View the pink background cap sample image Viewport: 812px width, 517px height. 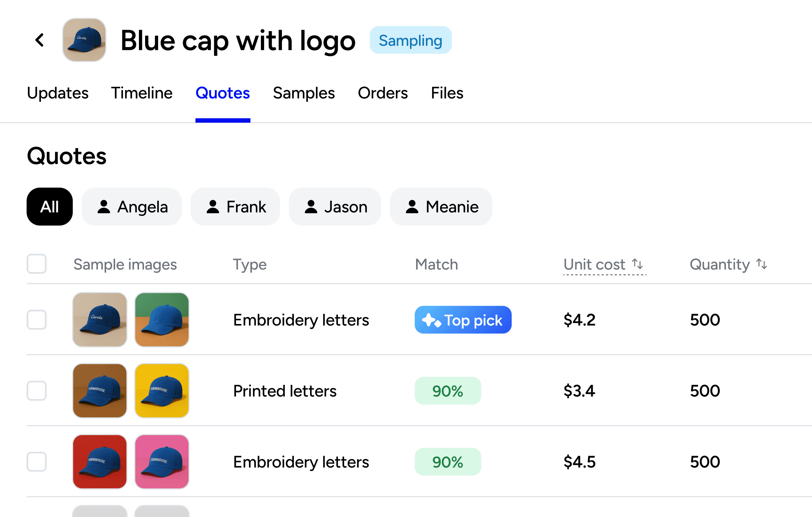[162, 462]
